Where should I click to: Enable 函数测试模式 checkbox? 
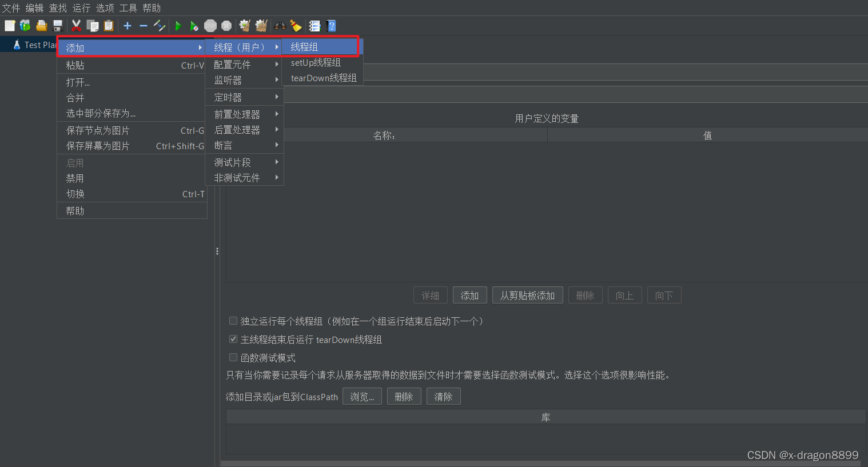233,357
